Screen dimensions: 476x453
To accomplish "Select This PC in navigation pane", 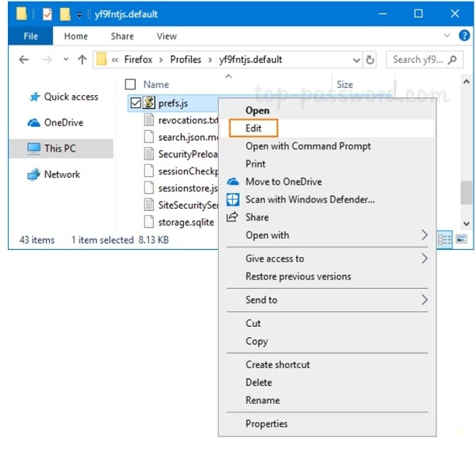I will click(x=59, y=148).
